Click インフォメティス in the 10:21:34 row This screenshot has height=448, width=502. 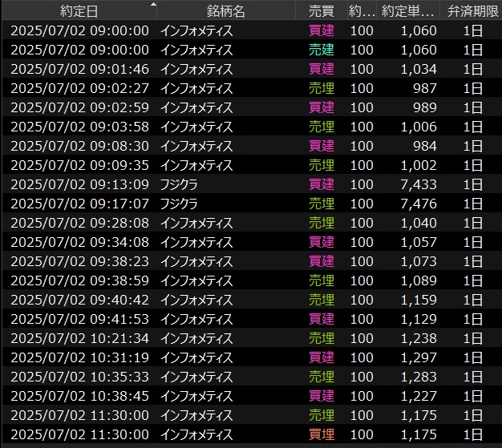196,338
